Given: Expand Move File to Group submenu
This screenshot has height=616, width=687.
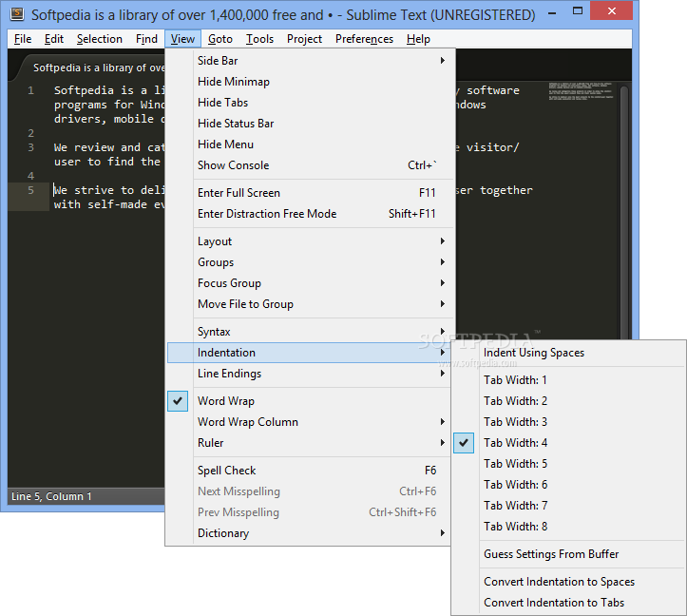Looking at the screenshot, I should [x=310, y=304].
